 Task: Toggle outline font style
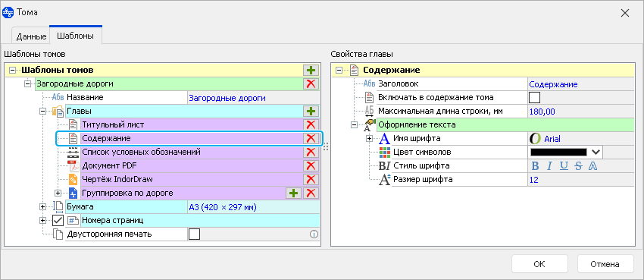(x=592, y=166)
